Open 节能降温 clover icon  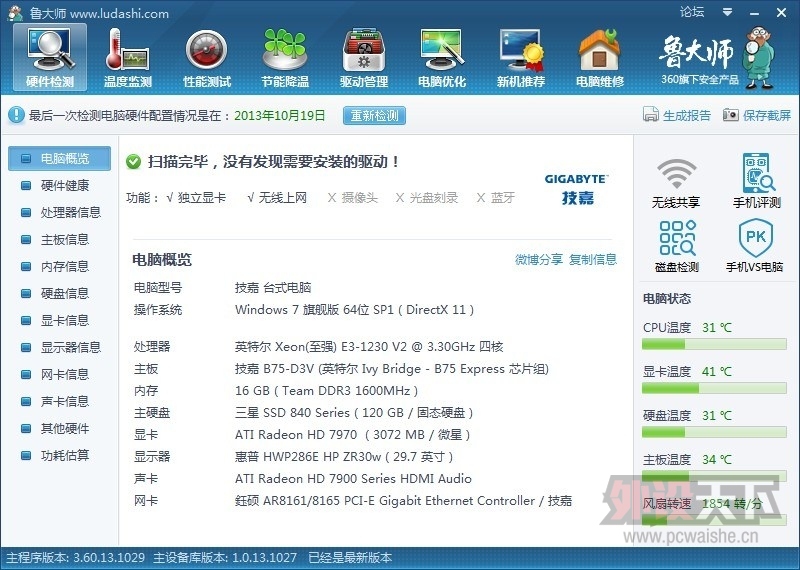(285, 57)
